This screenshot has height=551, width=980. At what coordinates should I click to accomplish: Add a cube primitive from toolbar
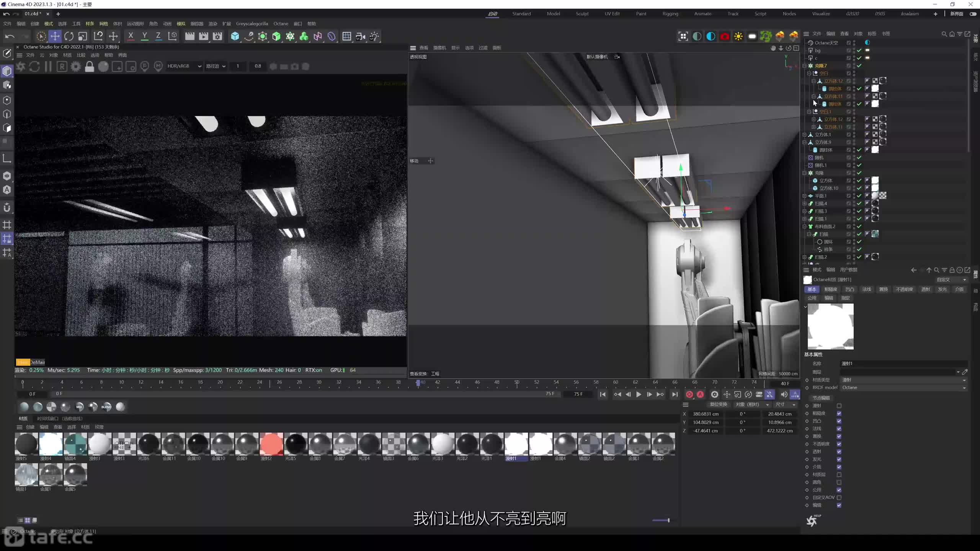(x=235, y=36)
